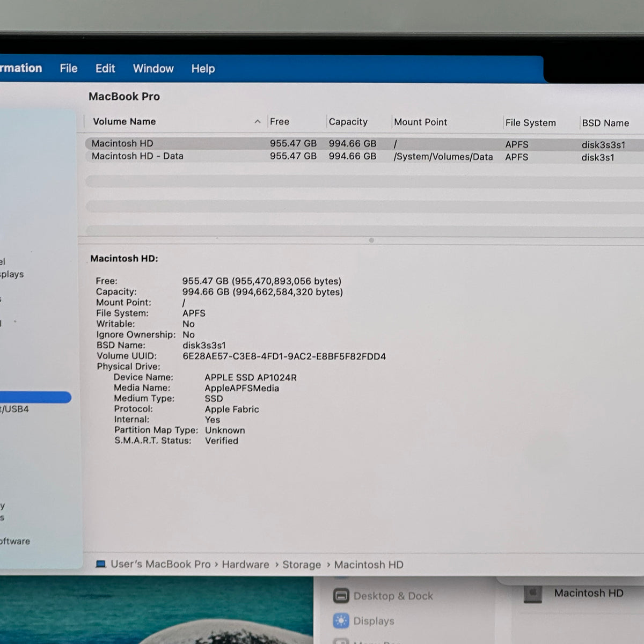644x644 pixels.
Task: Click the Free column header
Action: pyautogui.click(x=280, y=122)
